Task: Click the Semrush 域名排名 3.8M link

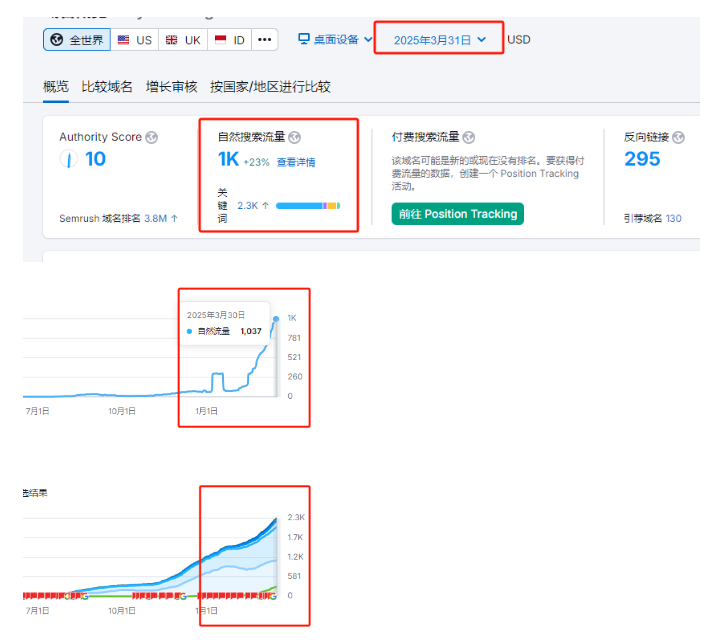Action: coord(161,218)
